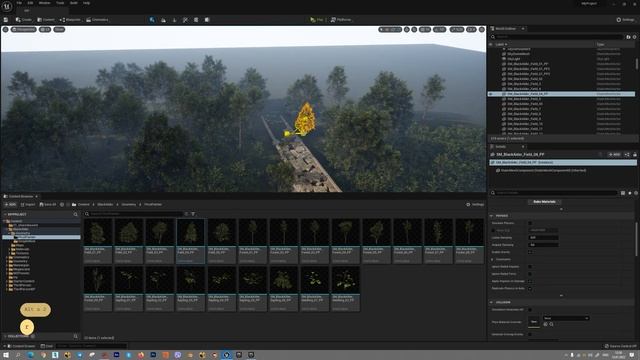Toggle scale snapping in viewport

457,29
